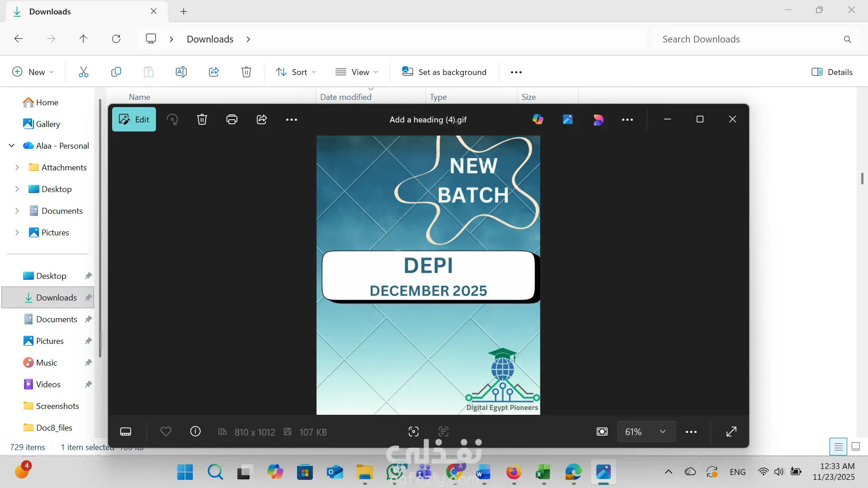Image resolution: width=868 pixels, height=488 pixels.
Task: Open the View menu
Action: pyautogui.click(x=356, y=72)
